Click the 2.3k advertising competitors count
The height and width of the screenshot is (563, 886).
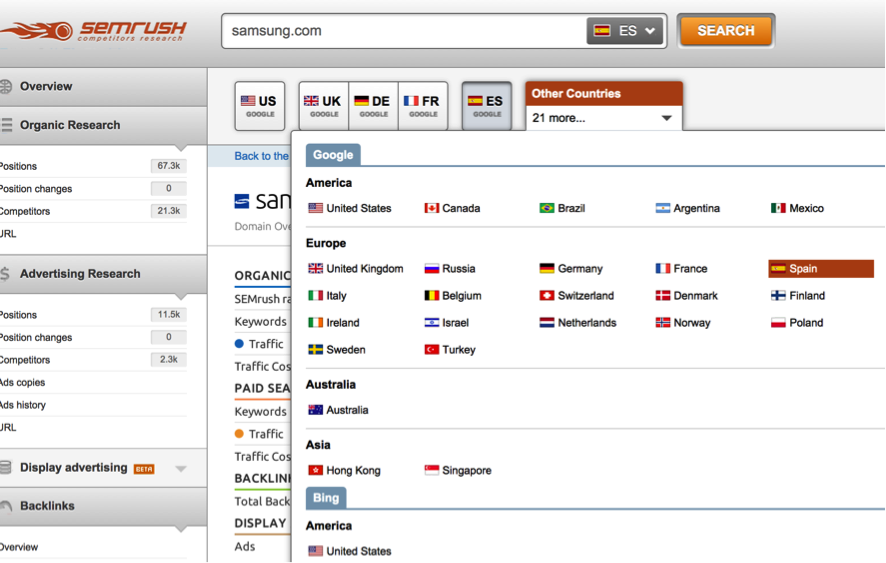(168, 360)
